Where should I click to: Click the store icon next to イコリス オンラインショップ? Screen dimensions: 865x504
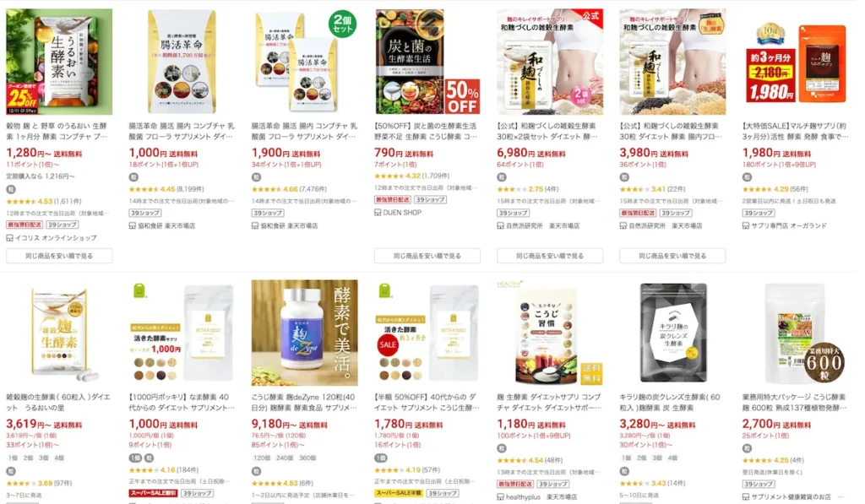9,238
